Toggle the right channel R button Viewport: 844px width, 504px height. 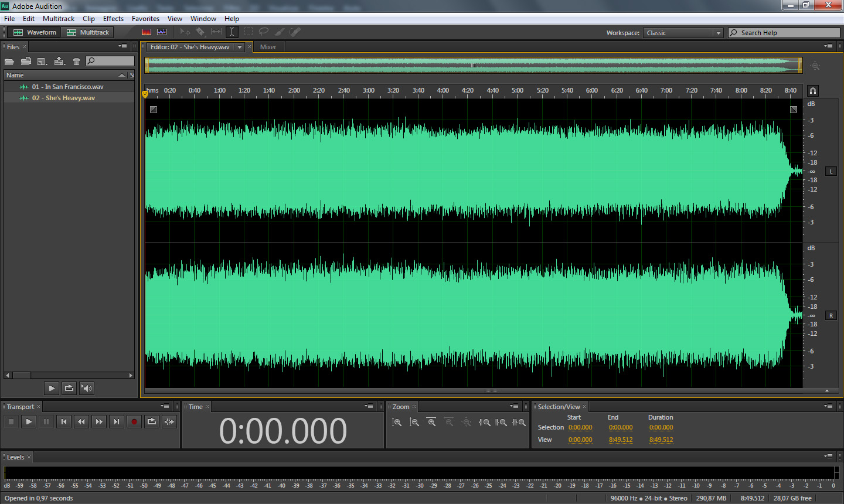tap(831, 315)
